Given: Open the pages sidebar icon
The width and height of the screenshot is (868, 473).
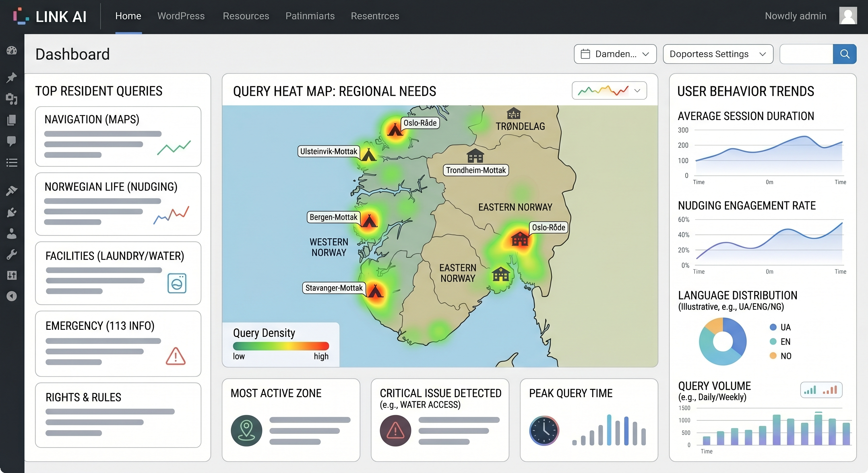Looking at the screenshot, I should (x=12, y=120).
